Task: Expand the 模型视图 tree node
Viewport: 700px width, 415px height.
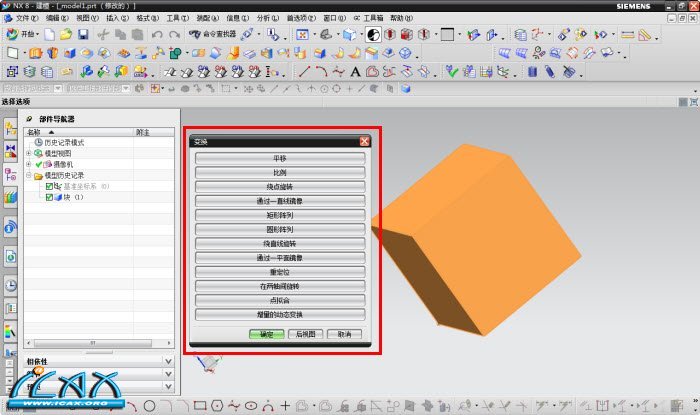Action: point(28,153)
